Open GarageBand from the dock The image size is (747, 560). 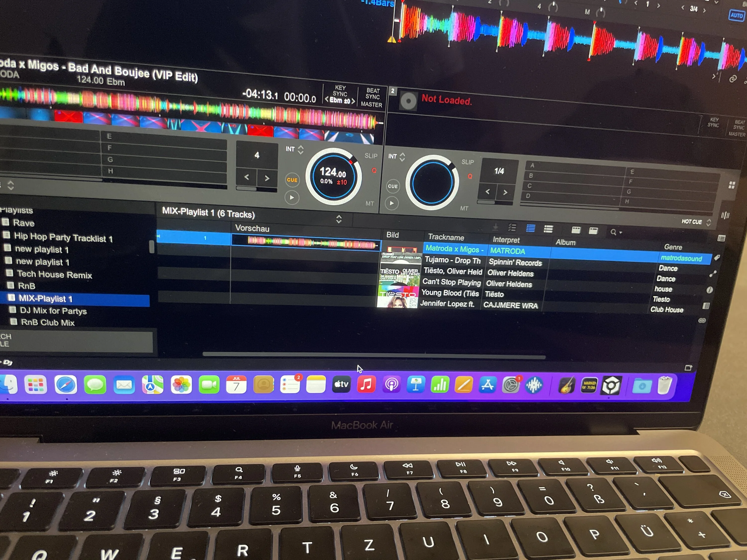[567, 385]
